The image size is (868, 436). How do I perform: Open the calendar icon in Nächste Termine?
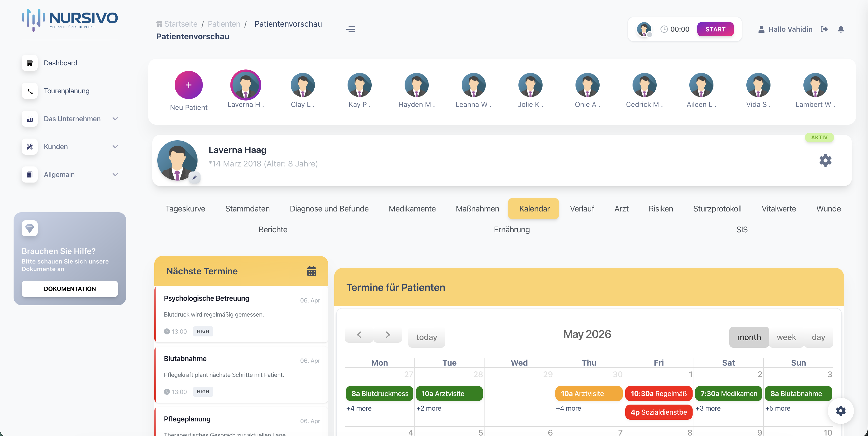click(312, 271)
